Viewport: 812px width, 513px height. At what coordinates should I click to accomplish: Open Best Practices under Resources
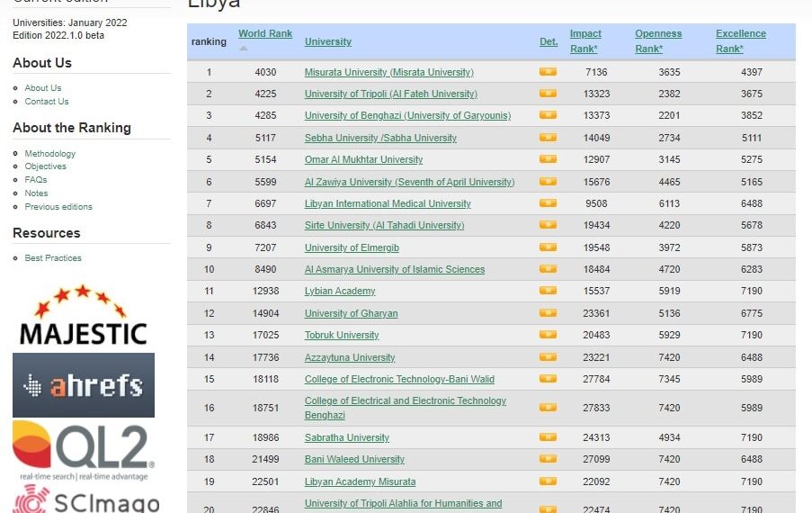[x=53, y=258]
